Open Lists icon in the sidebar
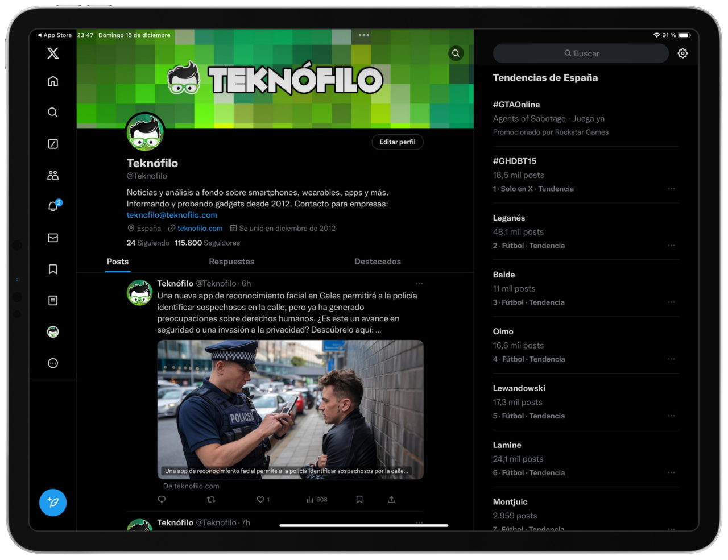Screen dimensions: 728x560 [53, 300]
